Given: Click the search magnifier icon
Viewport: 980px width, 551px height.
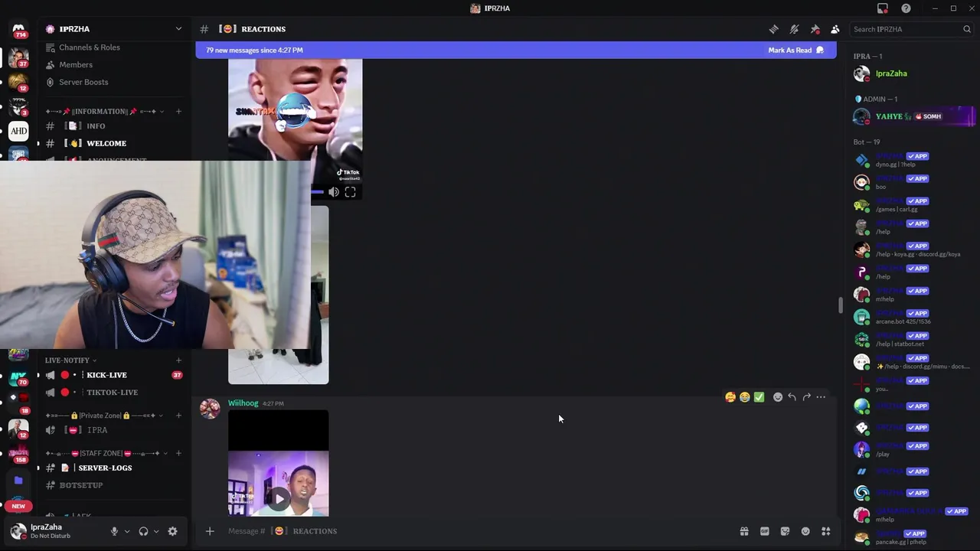Looking at the screenshot, I should [967, 29].
